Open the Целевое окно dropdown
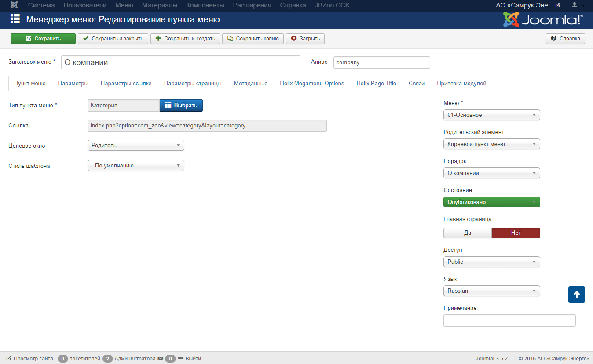The image size is (593, 364). coord(136,146)
